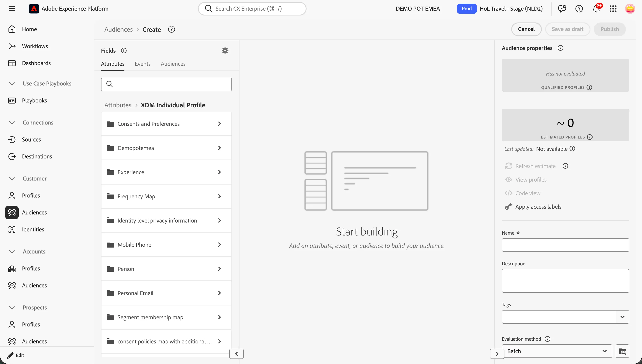The width and height of the screenshot is (642, 364).
Task: Click the Adobe Experience Platform logo
Action: click(x=34, y=9)
